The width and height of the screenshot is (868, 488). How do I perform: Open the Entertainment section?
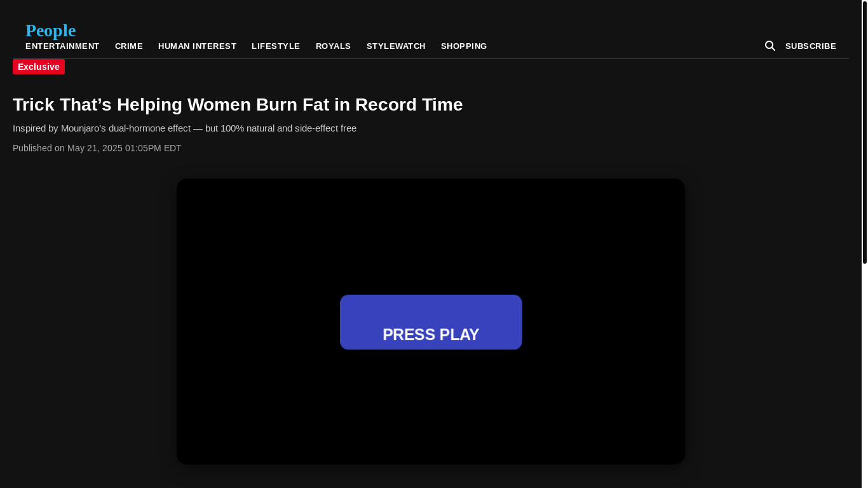[62, 46]
